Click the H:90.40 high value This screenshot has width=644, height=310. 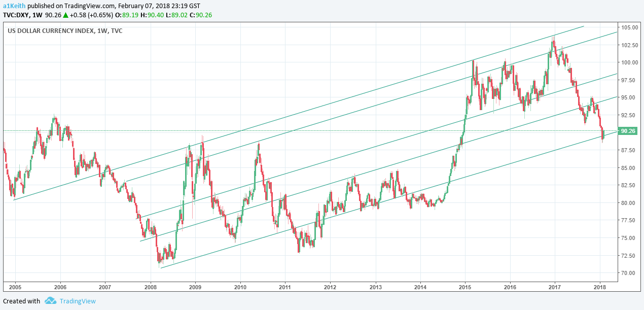[x=152, y=15]
